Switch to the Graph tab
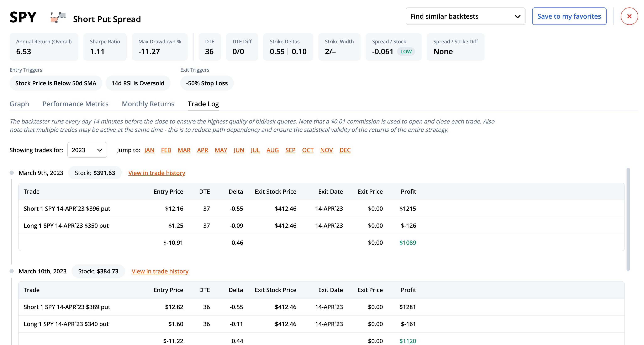The height and width of the screenshot is (345, 644). tap(19, 104)
